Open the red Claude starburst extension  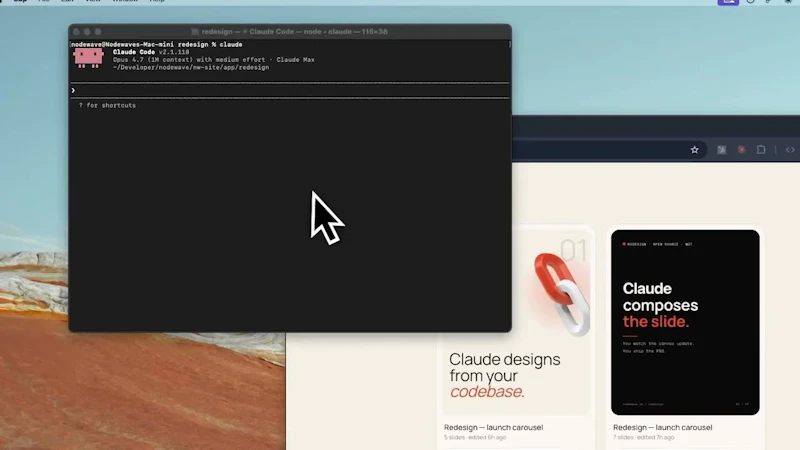pyautogui.click(x=741, y=149)
